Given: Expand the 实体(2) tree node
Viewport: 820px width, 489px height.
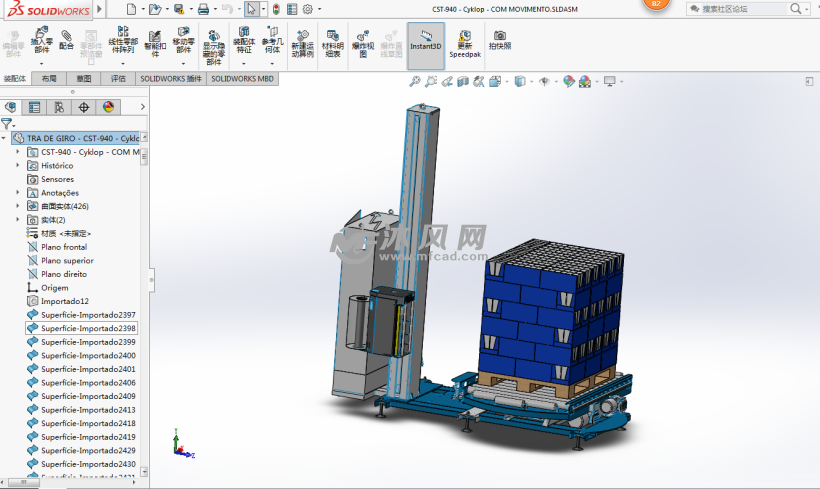Looking at the screenshot, I should 17,220.
